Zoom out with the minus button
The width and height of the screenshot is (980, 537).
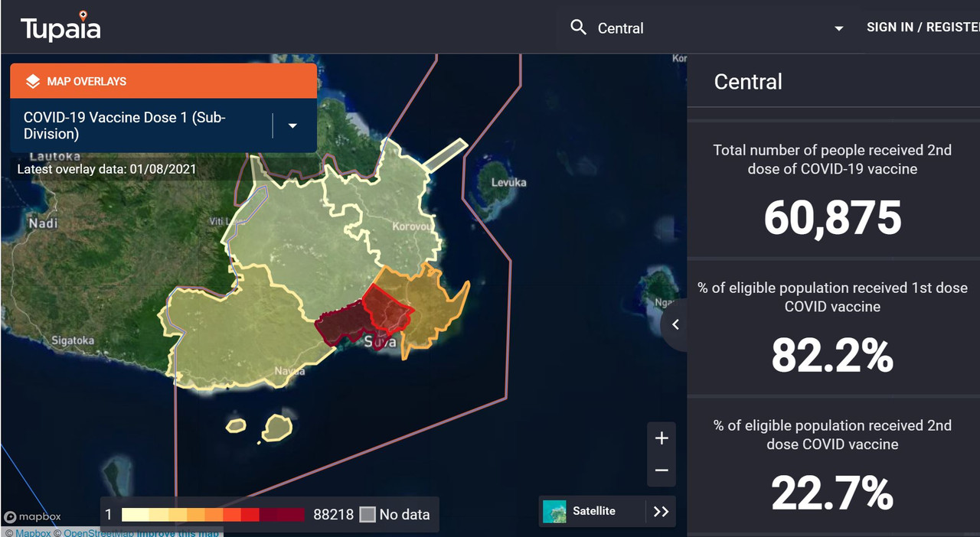661,470
